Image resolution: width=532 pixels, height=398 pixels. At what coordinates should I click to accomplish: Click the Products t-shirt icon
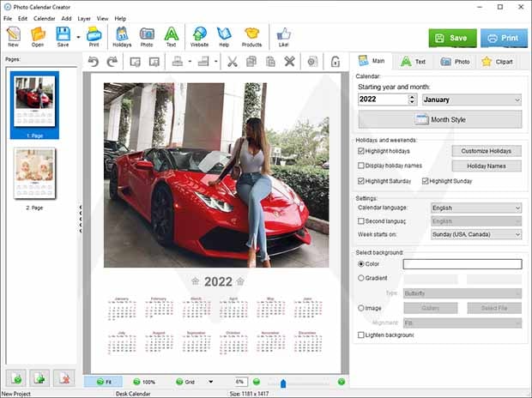click(x=251, y=37)
